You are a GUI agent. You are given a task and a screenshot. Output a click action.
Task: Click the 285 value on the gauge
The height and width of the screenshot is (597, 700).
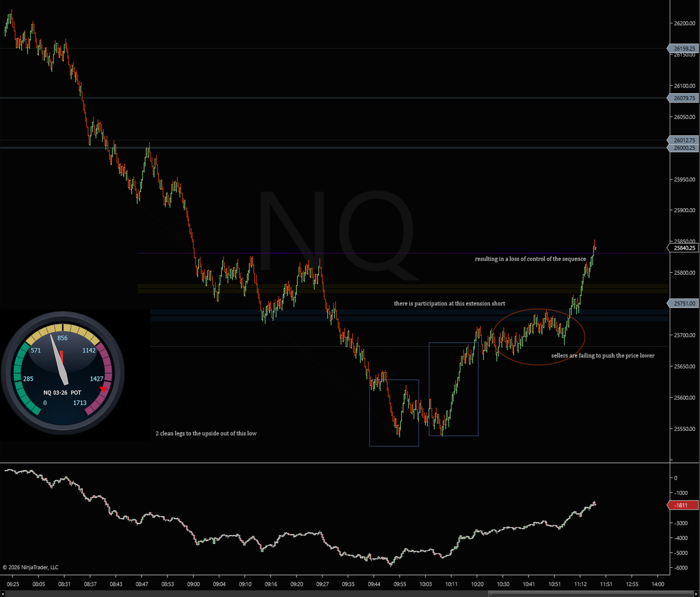[28, 378]
